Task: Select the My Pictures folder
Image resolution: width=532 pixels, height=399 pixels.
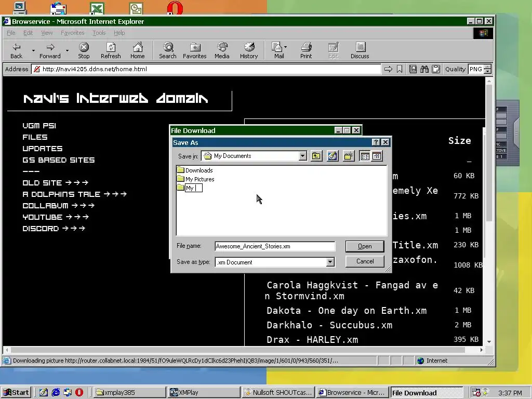Action: coord(195,179)
